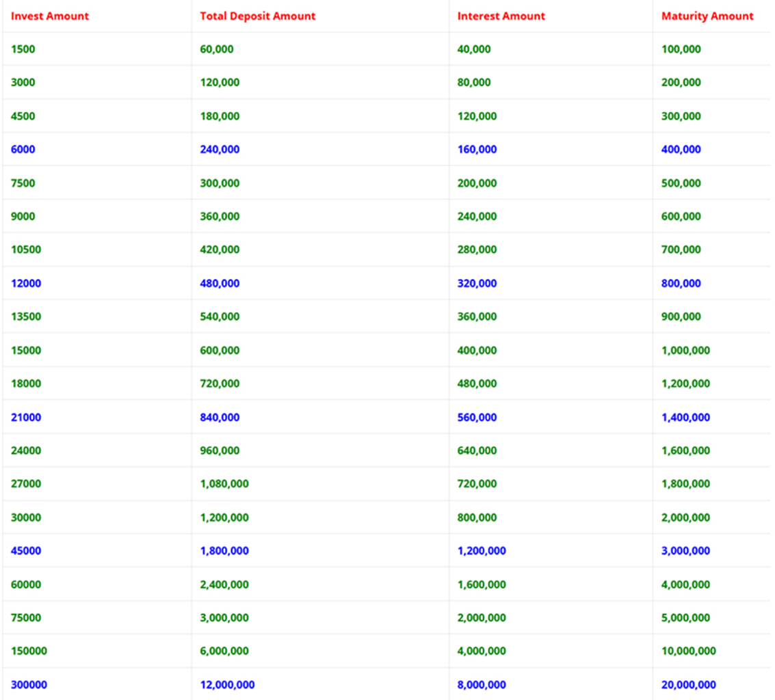Viewport: 775px width, 700px height.
Task: Click interest amount 280,000
Action: pyautogui.click(x=477, y=249)
